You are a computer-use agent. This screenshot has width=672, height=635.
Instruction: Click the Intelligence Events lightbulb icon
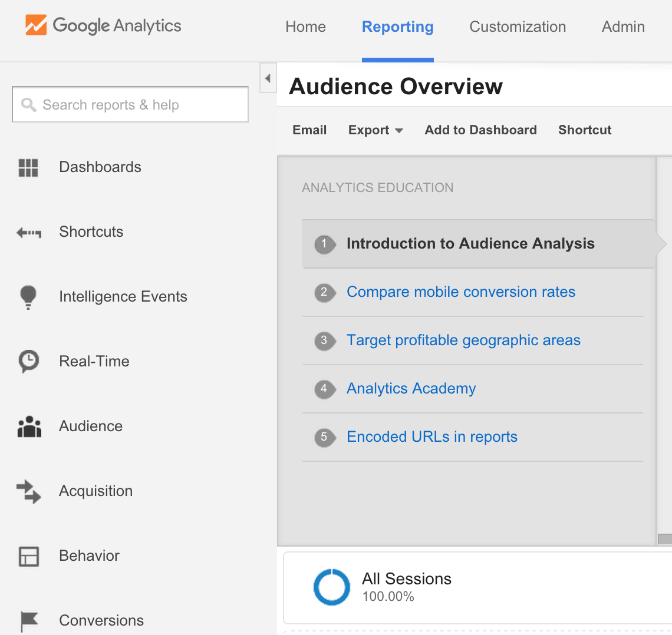click(28, 297)
